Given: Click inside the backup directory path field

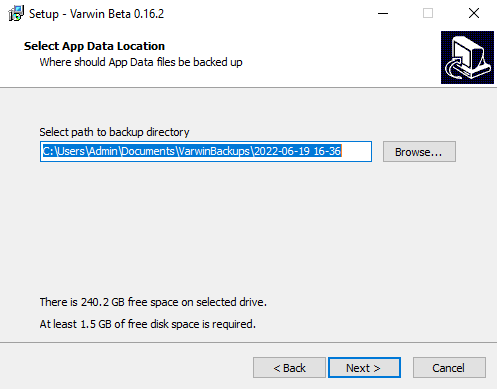Looking at the screenshot, I should (206, 152).
